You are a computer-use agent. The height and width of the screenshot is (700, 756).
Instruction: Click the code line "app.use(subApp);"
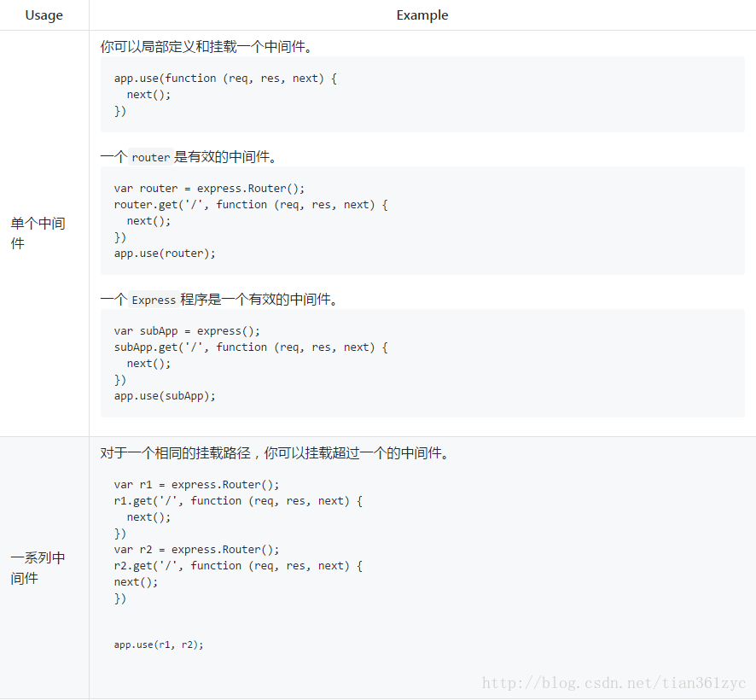coord(165,396)
